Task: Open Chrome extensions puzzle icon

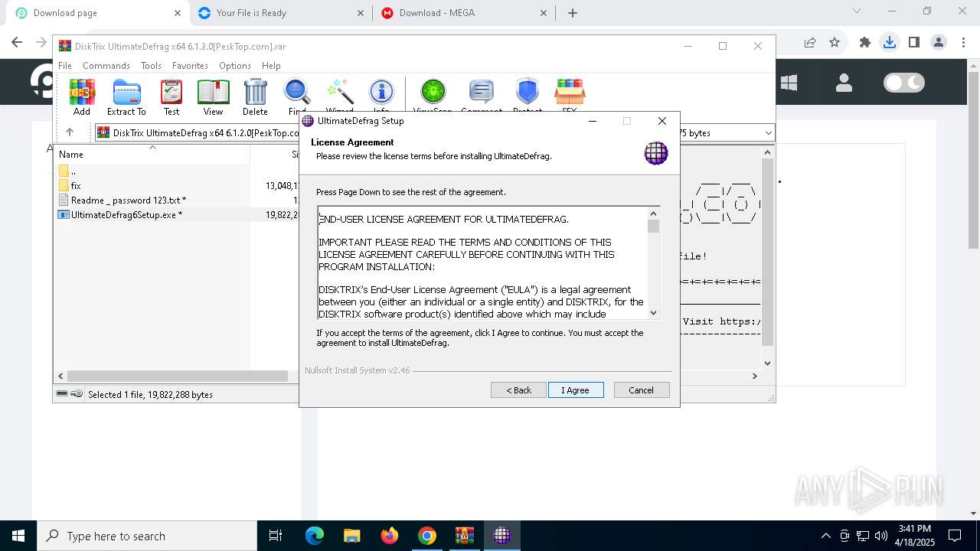Action: [865, 42]
